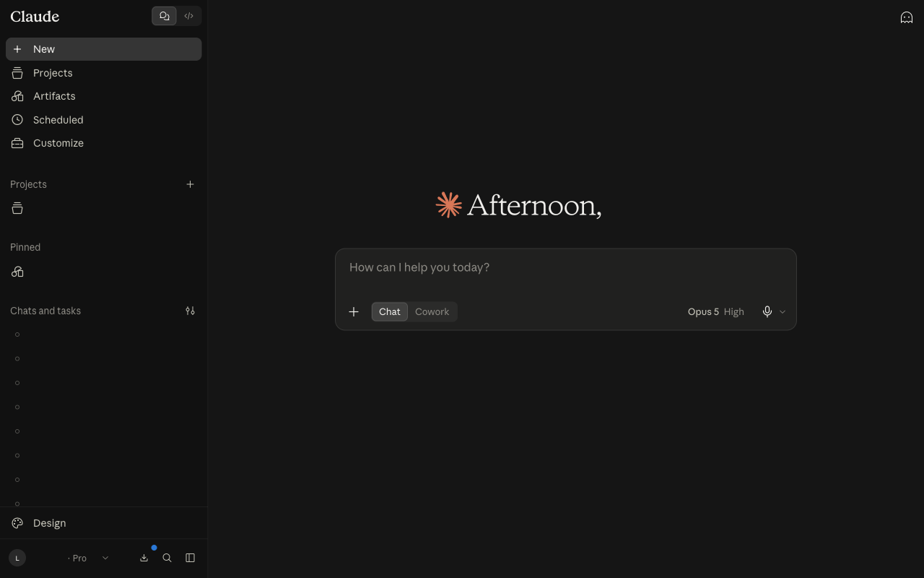Open the pinned artifact icon item
Image resolution: width=924 pixels, height=578 pixels.
tap(17, 272)
